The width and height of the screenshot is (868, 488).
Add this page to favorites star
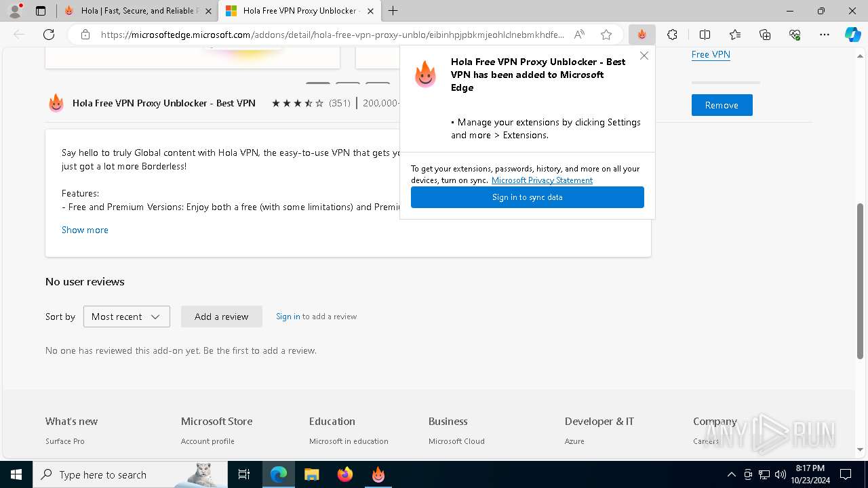coord(606,35)
